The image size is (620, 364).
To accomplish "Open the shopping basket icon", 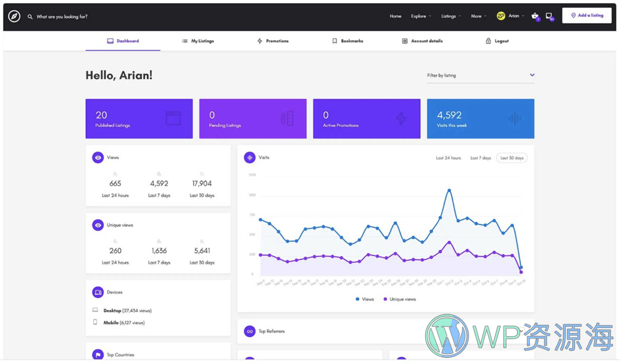I will [535, 16].
